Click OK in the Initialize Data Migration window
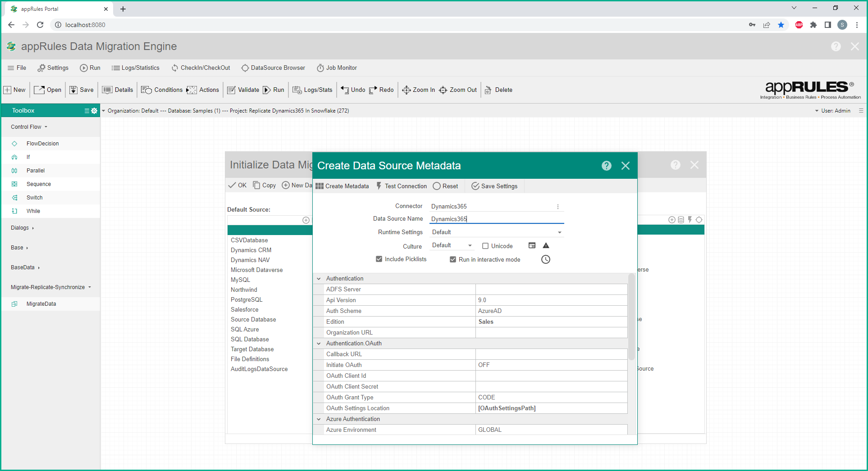This screenshot has height=471, width=868. [238, 185]
